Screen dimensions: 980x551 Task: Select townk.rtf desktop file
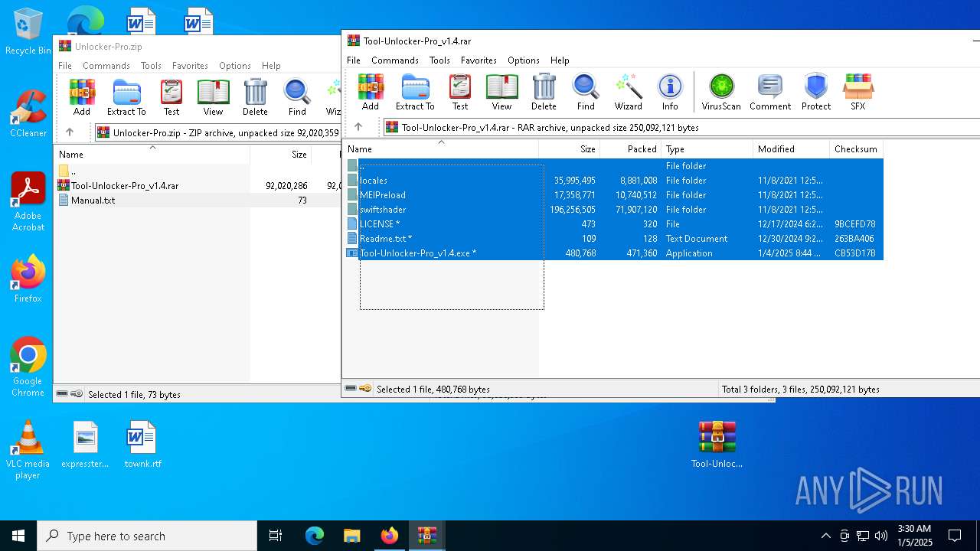[x=142, y=445]
